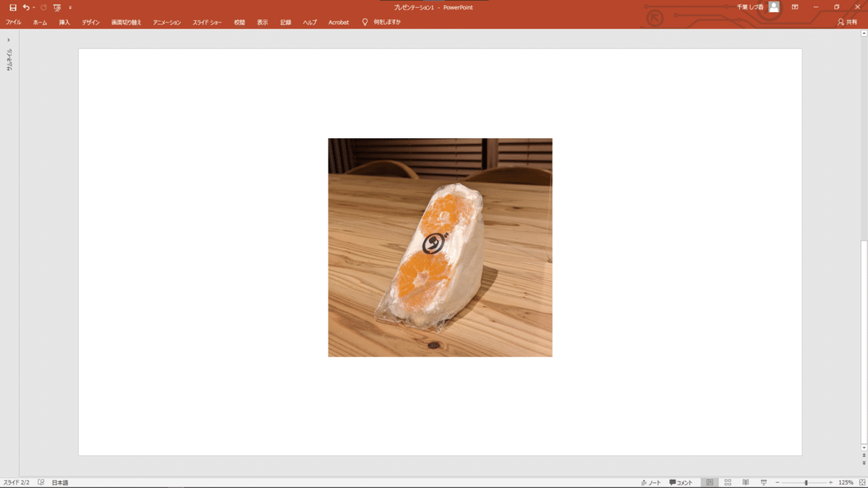Switch to Normal view icon

pyautogui.click(x=710, y=482)
